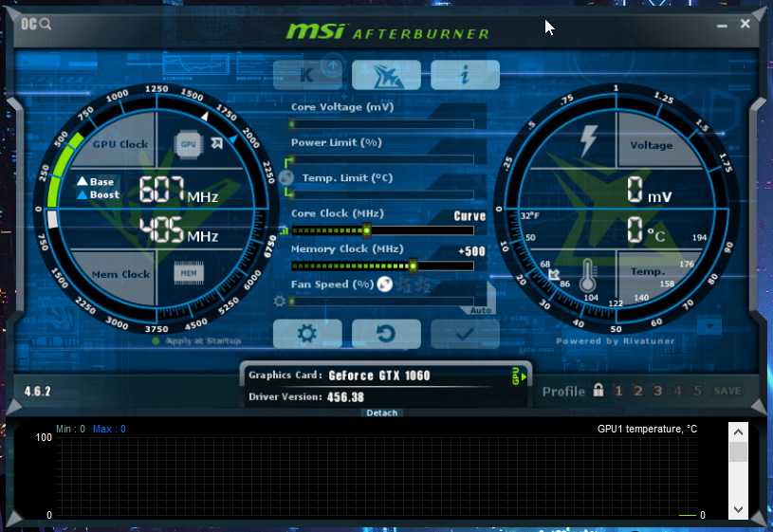This screenshot has height=532, width=773.
Task: Click the 0 mV voltage reading
Action: (x=649, y=191)
